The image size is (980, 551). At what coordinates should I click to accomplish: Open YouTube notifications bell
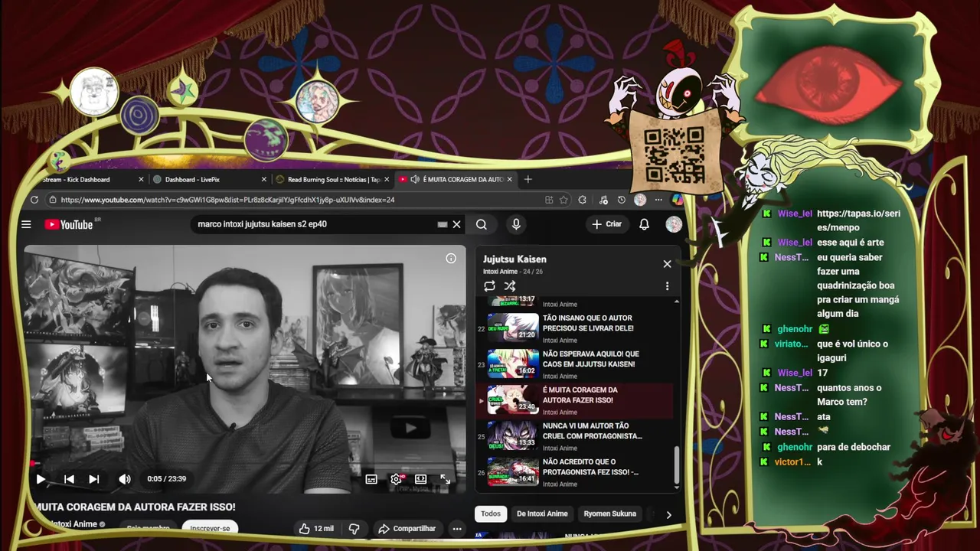[x=644, y=224]
